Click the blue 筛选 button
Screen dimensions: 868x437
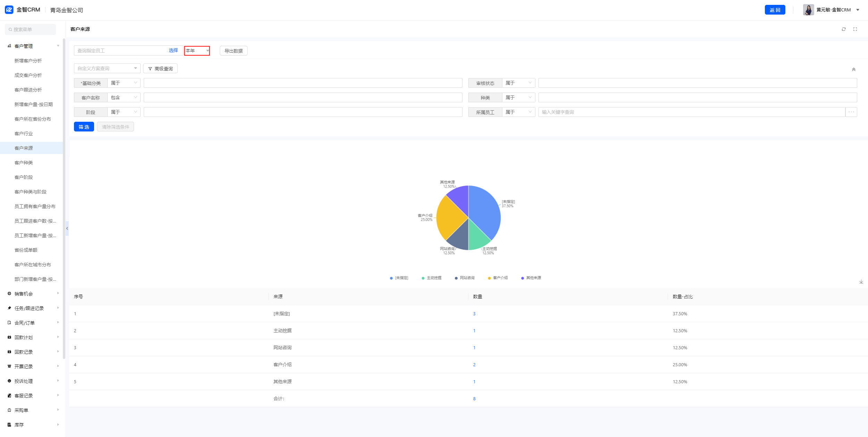coord(84,127)
